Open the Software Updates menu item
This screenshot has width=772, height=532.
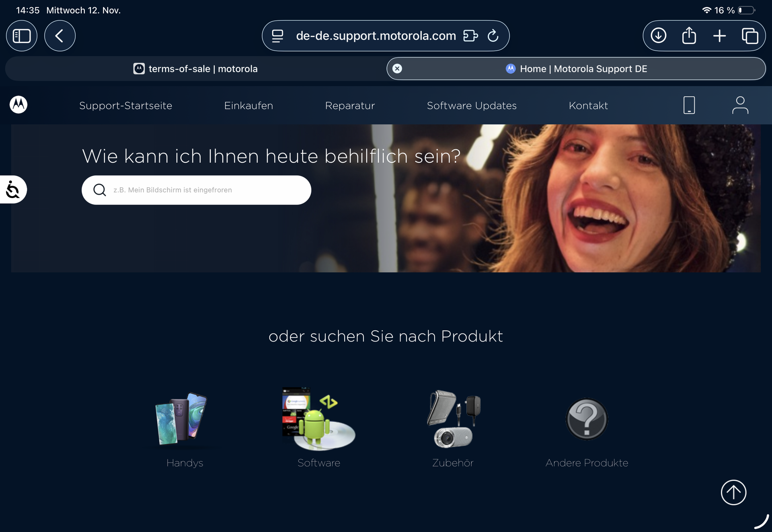(x=471, y=106)
